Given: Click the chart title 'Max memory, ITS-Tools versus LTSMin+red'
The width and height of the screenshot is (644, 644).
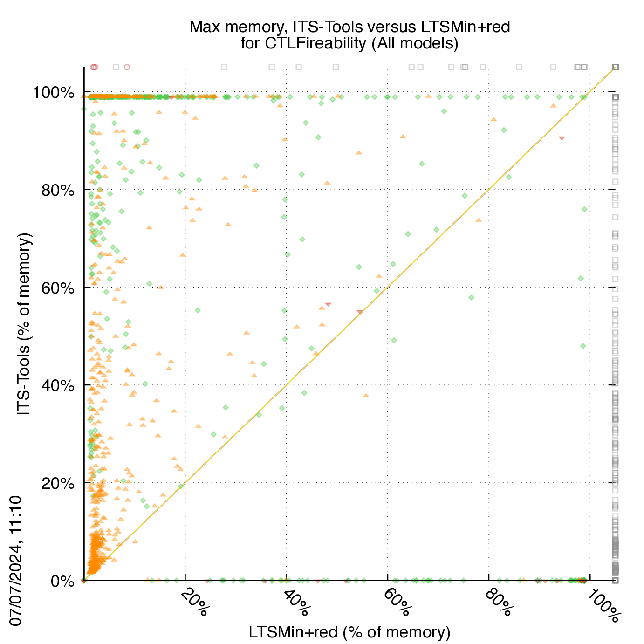Looking at the screenshot, I should click(349, 27).
